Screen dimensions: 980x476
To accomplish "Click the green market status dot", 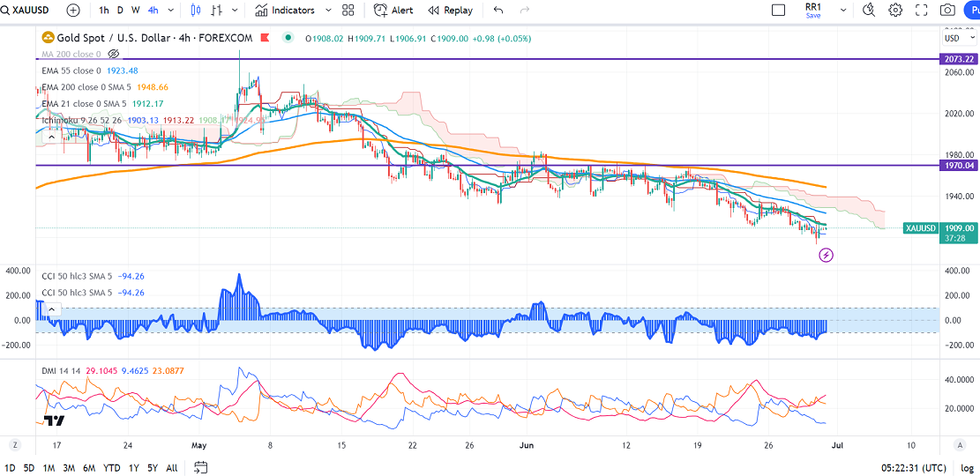I will (x=288, y=38).
